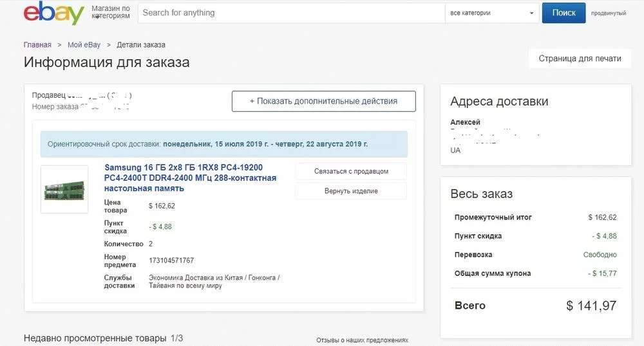
Task: Navigate to Мой eBay breadcrumb link
Action: click(84, 45)
